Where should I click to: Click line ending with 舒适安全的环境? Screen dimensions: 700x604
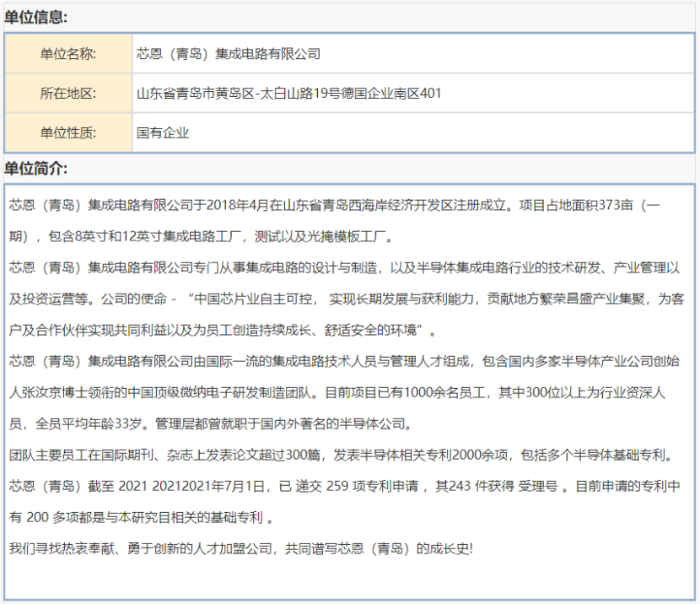click(x=223, y=330)
